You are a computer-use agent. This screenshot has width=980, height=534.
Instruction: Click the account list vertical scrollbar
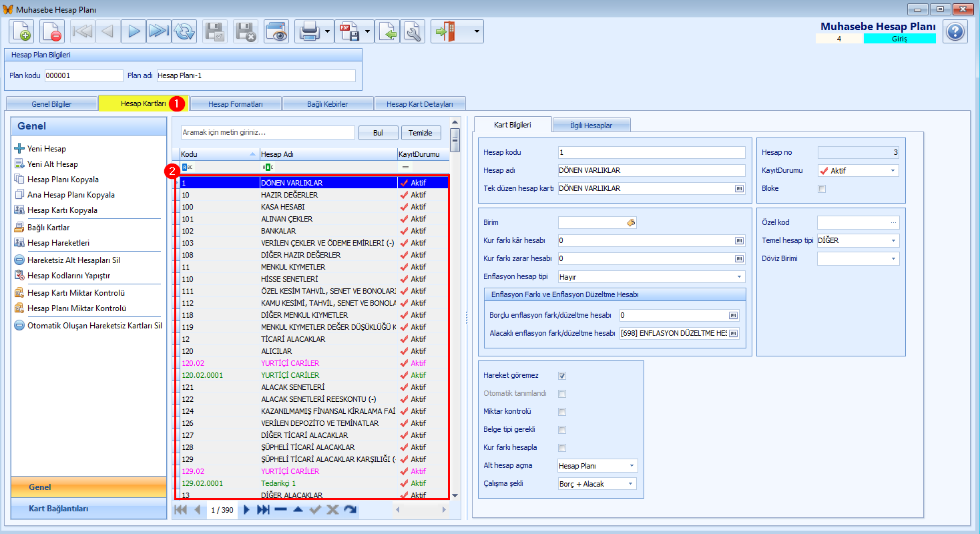(455, 308)
